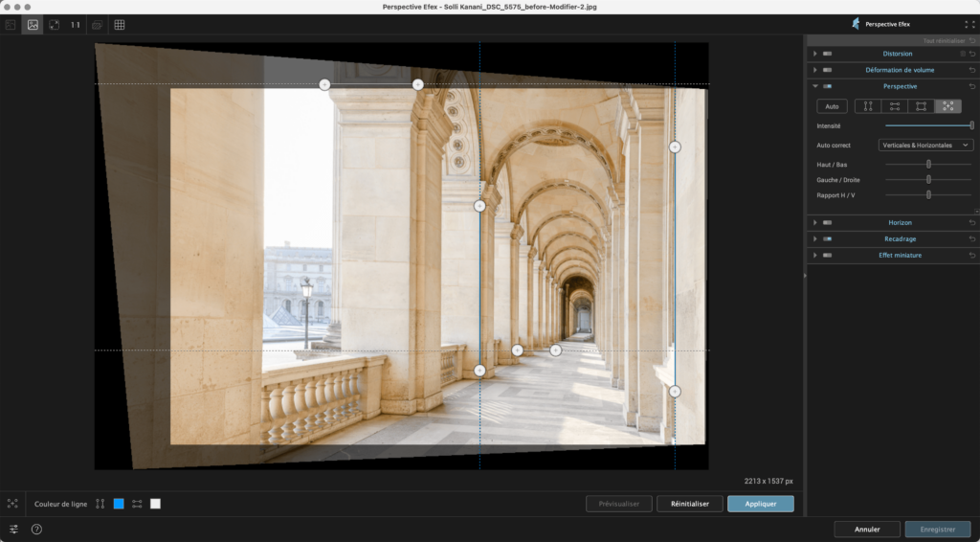980x542 pixels.
Task: Expand the Distorsion section
Action: pyautogui.click(x=815, y=54)
